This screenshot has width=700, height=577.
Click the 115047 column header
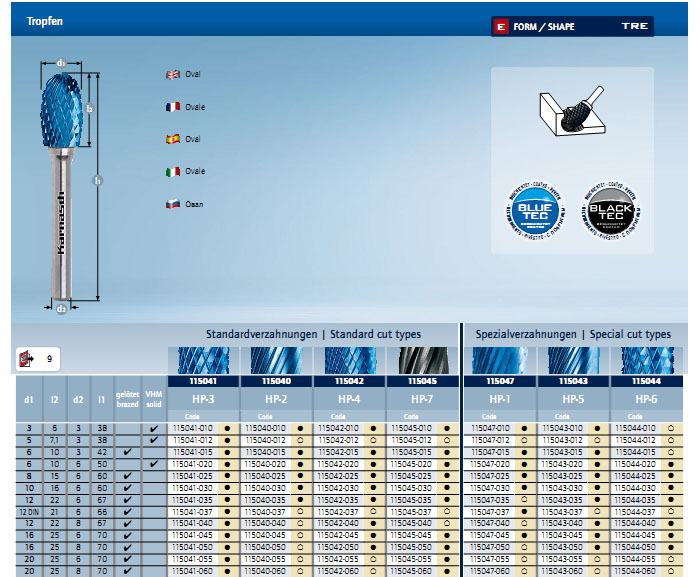(x=498, y=381)
